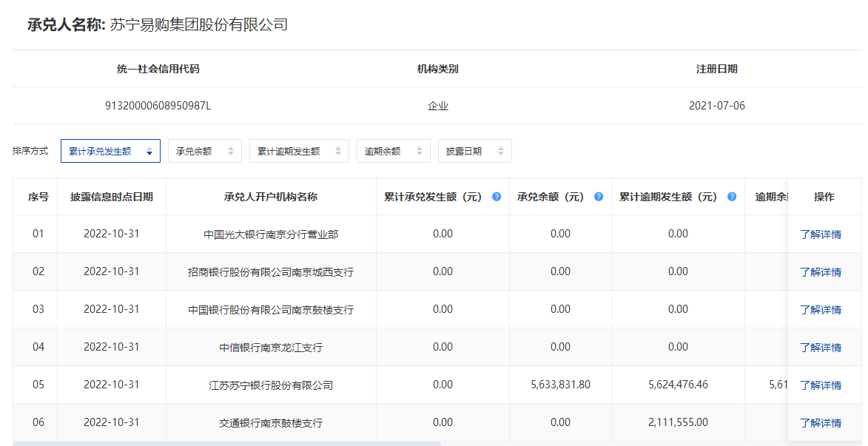Click amount 5,624,476.46

pos(678,384)
